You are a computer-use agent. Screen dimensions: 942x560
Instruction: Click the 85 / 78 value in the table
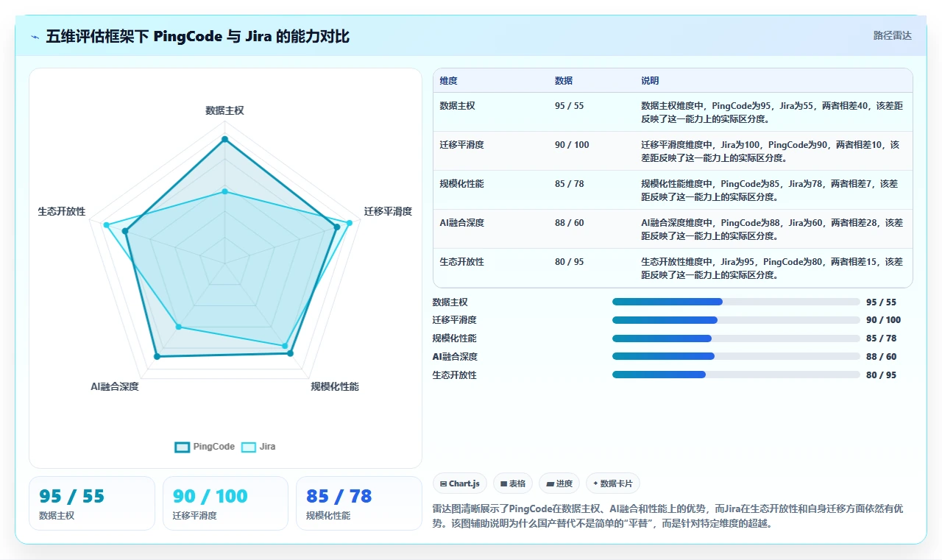click(570, 183)
